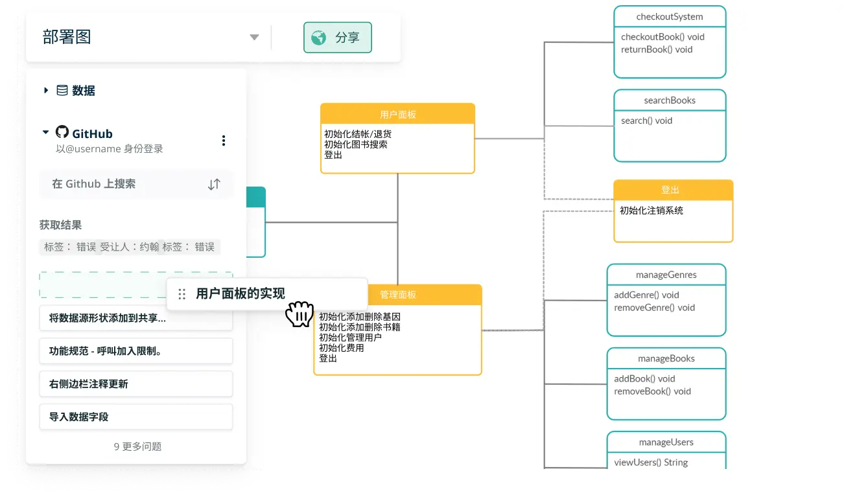Image resolution: width=846 pixels, height=504 pixels.
Task: Click the 9 更多问题 link
Action: tap(137, 446)
